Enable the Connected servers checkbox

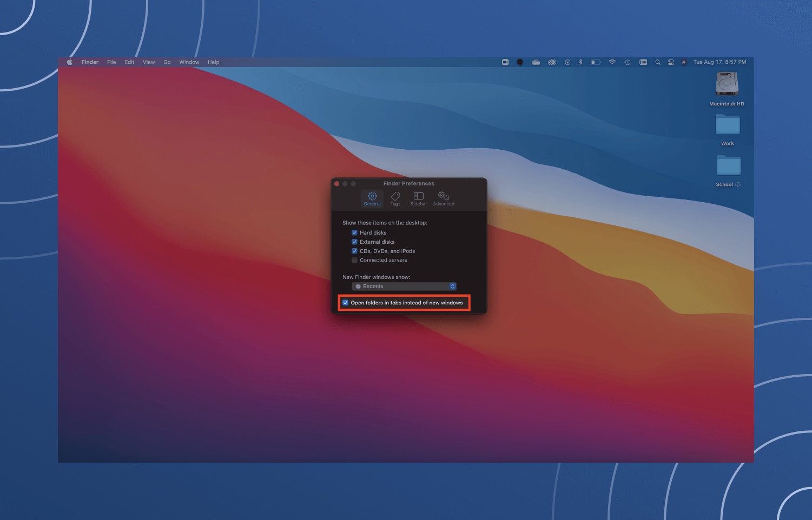tap(355, 260)
